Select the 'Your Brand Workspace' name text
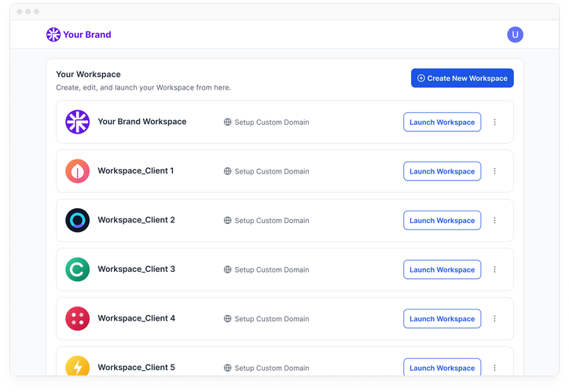569x392 pixels. (142, 122)
